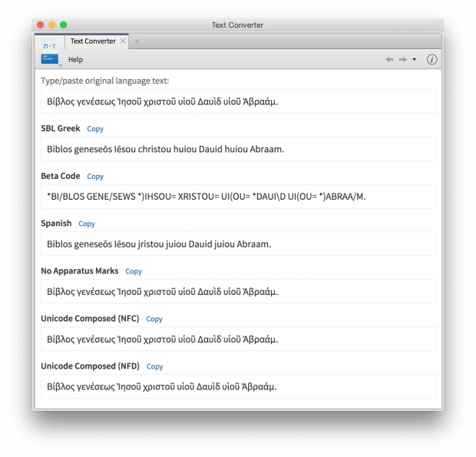Copy the Beta Code output
This screenshot has width=476, height=457.
[95, 177]
